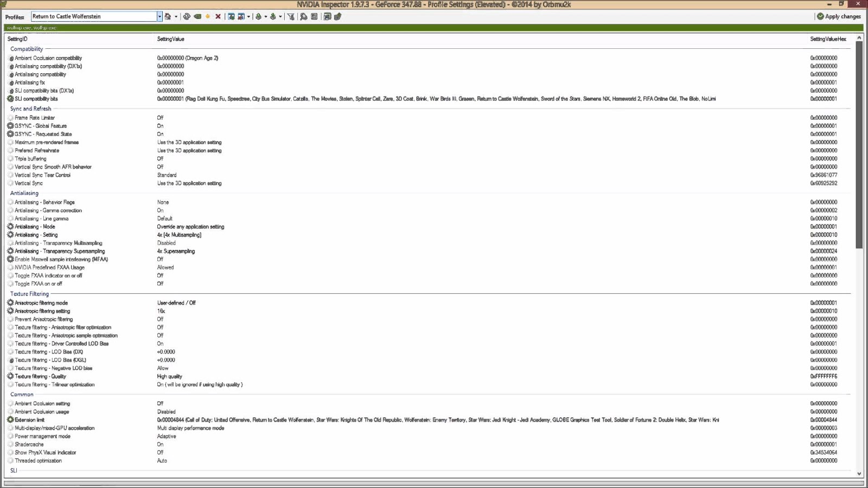Click the toolbar icon right after the scan icon
Image resolution: width=868 pixels, height=488 pixels.
[x=314, y=16]
